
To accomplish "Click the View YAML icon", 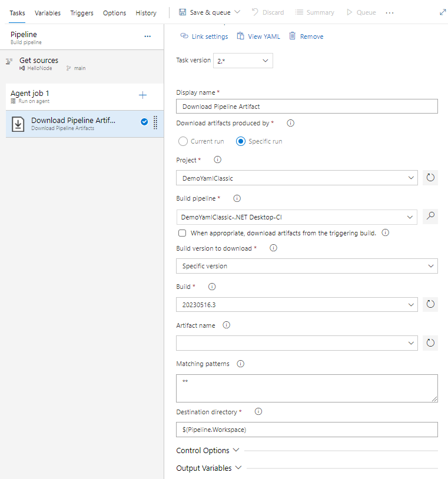I will (241, 36).
